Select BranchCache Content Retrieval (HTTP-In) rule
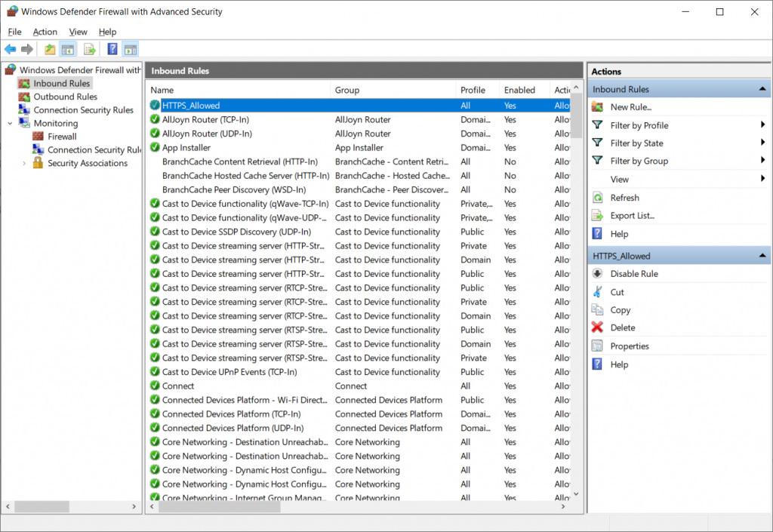 [x=359, y=161]
